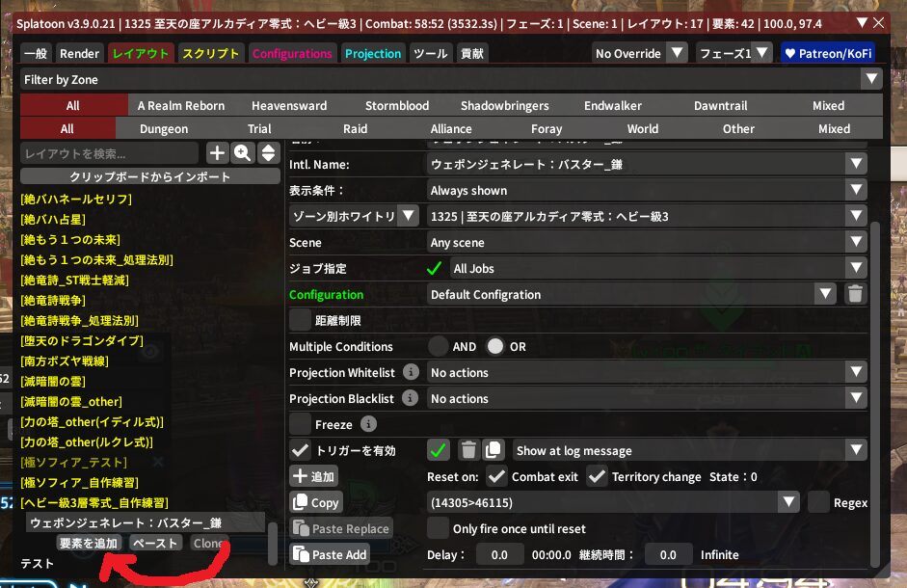Click the Delay value field
Image resolution: width=907 pixels, height=588 pixels.
point(498,554)
